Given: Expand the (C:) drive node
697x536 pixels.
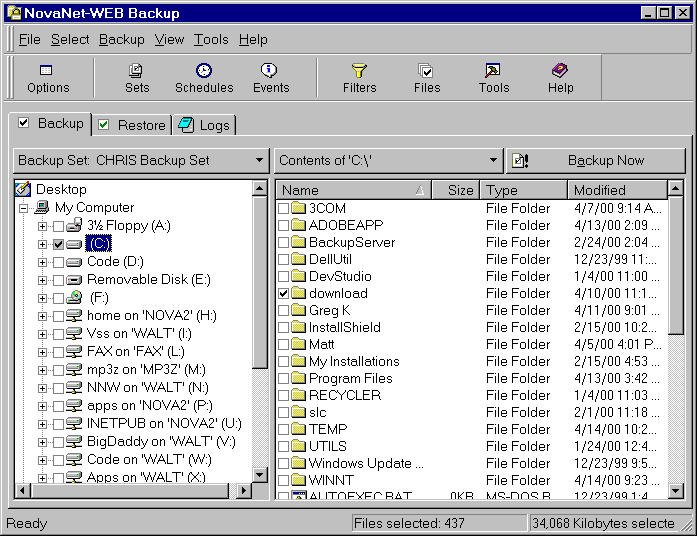Looking at the screenshot, I should coord(42,244).
